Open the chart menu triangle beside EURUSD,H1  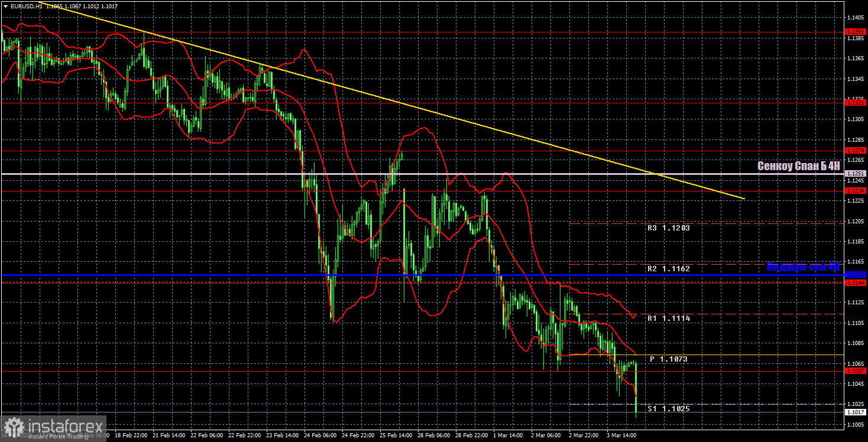click(5, 6)
